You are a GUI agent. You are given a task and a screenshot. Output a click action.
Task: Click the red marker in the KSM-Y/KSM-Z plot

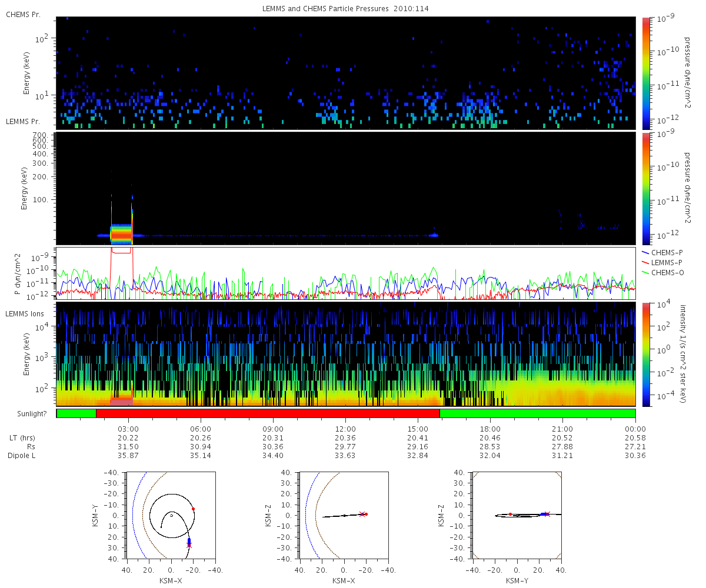click(510, 514)
